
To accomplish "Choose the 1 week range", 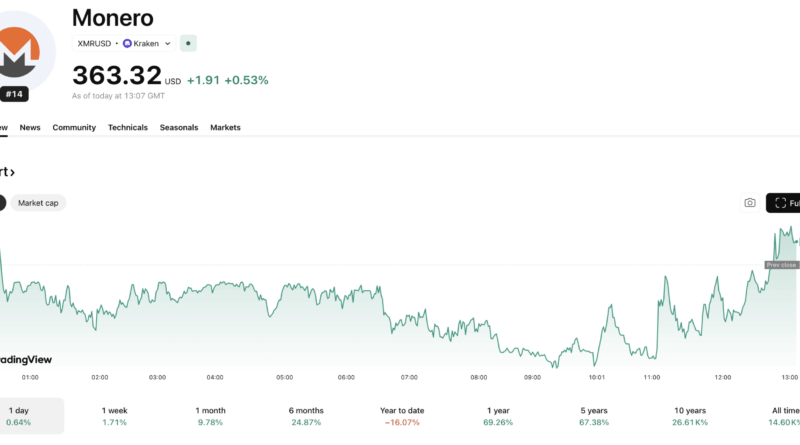I will (114, 416).
